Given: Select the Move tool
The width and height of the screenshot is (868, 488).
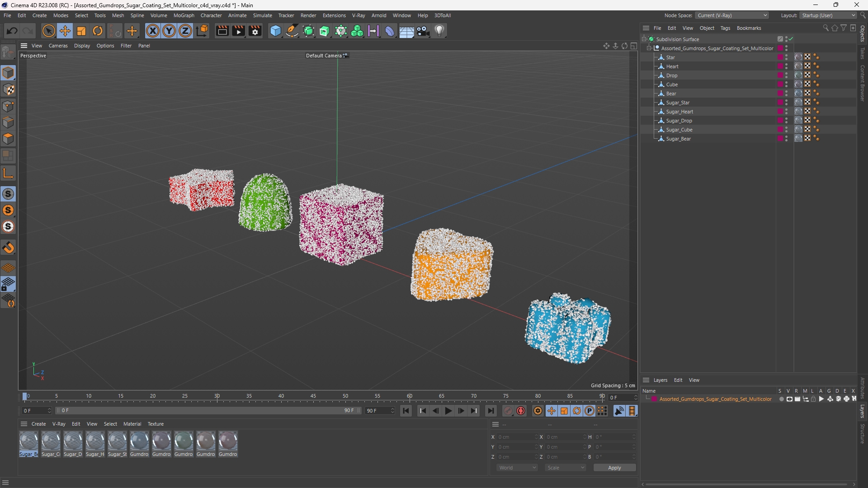Looking at the screenshot, I should 65,31.
